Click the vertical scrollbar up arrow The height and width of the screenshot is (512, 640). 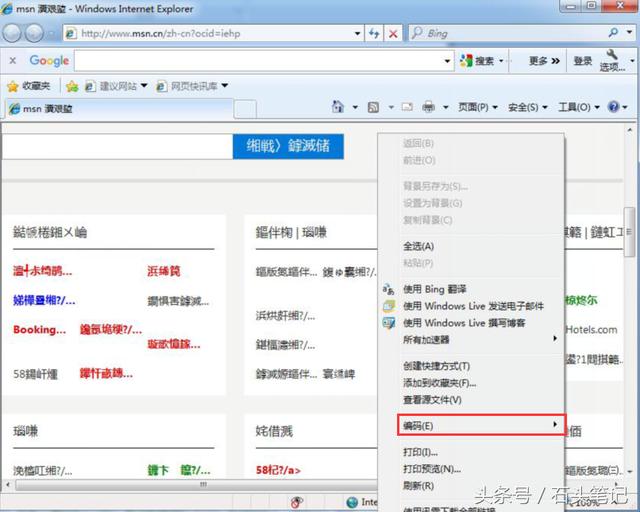629,130
